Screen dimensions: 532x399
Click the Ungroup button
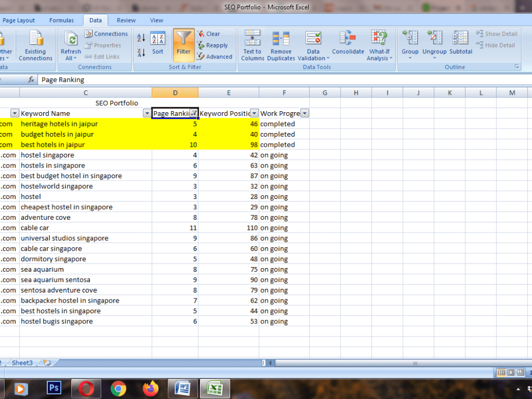click(x=434, y=45)
